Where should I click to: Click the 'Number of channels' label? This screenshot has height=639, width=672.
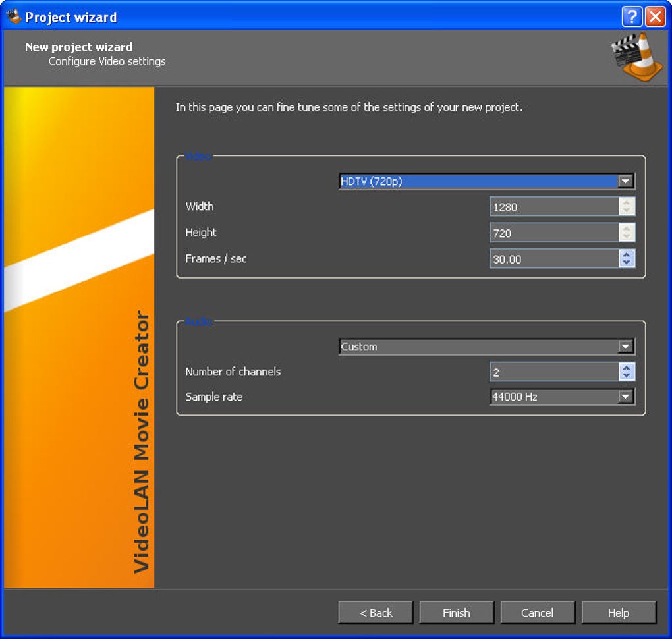233,372
